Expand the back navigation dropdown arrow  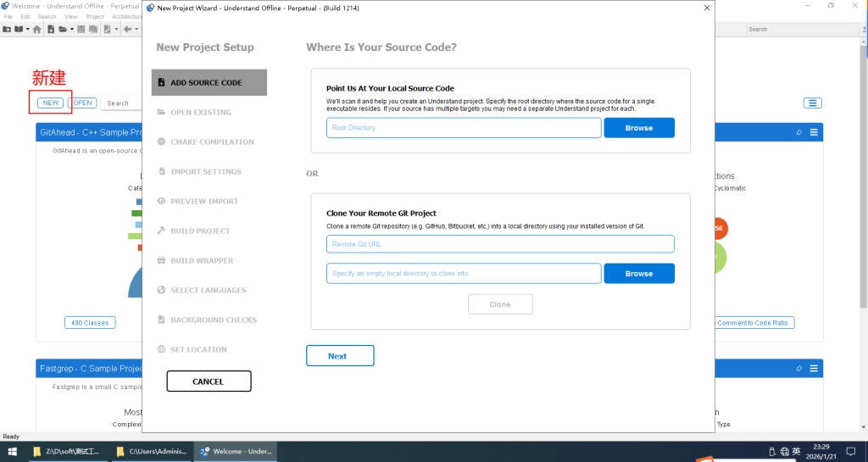pyautogui.click(x=137, y=29)
